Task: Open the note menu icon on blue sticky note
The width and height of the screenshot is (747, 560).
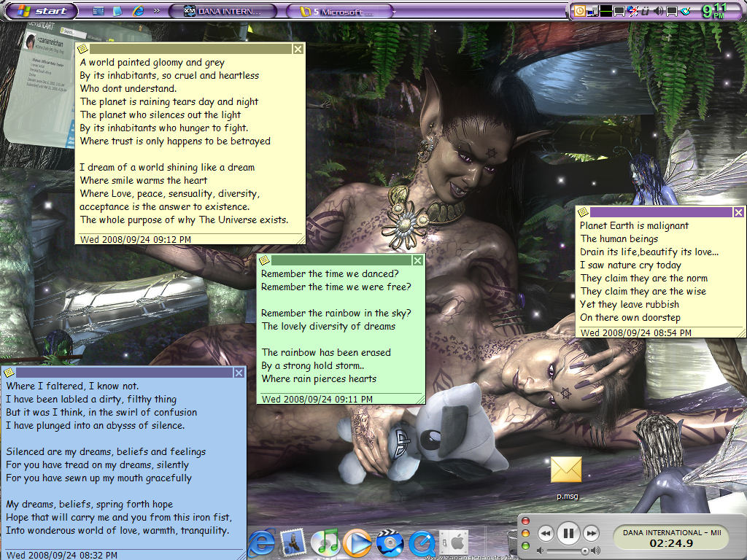Action: coord(9,373)
